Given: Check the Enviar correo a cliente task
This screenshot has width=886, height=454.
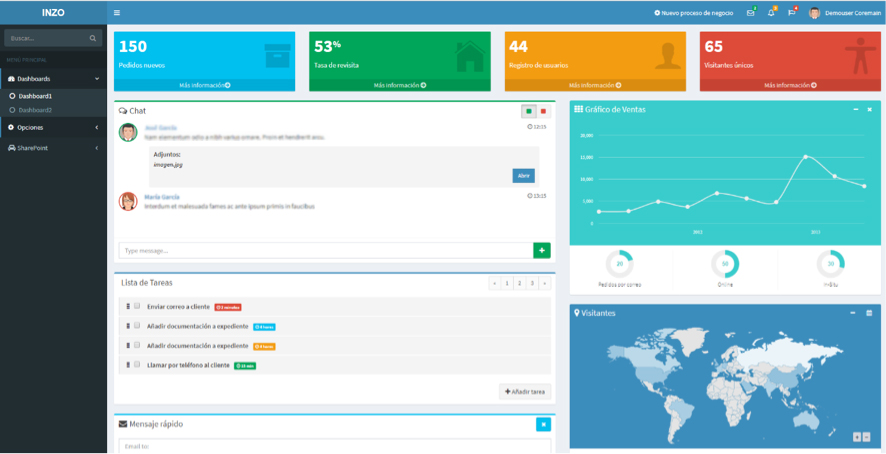Looking at the screenshot, I should tap(137, 306).
